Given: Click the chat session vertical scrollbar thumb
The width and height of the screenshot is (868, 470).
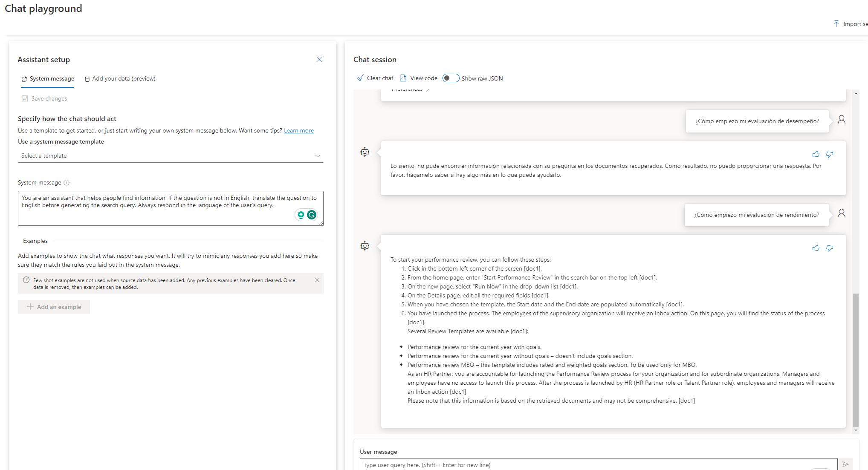Looking at the screenshot, I should (x=855, y=360).
